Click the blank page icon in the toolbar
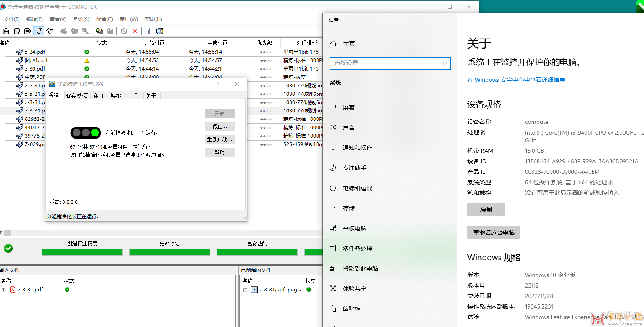Image resolution: width=644 pixels, height=327 pixels. (x=17, y=31)
